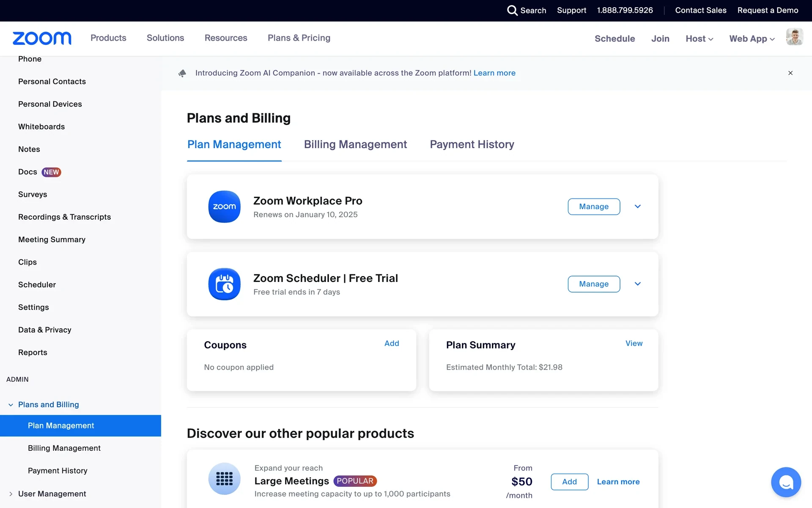Screen dimensions: 812x508
Task: View the Plan Summary
Action: [x=634, y=343]
